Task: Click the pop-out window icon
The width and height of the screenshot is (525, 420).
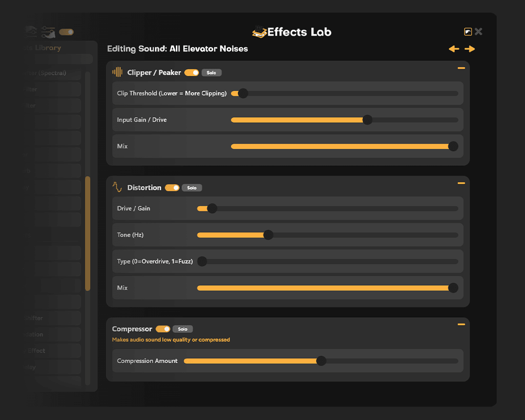Action: 468,32
